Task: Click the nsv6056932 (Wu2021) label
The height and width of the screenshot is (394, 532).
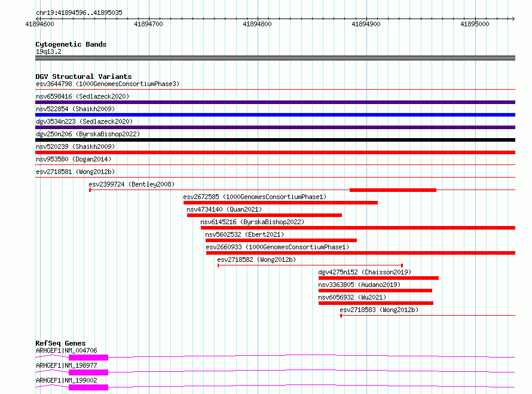Action: click(x=352, y=297)
